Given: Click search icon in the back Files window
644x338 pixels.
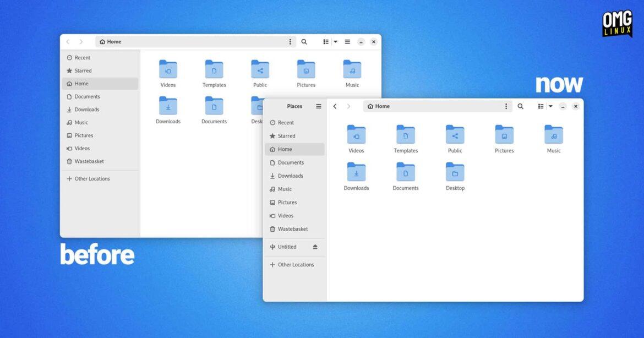Looking at the screenshot, I should [x=304, y=42].
